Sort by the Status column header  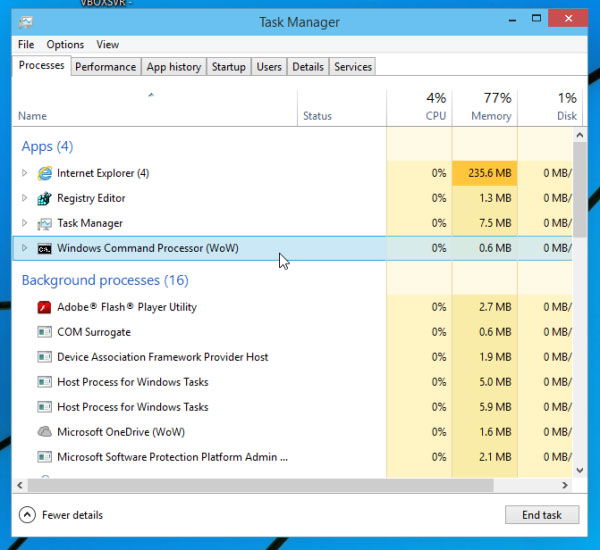(x=342, y=108)
